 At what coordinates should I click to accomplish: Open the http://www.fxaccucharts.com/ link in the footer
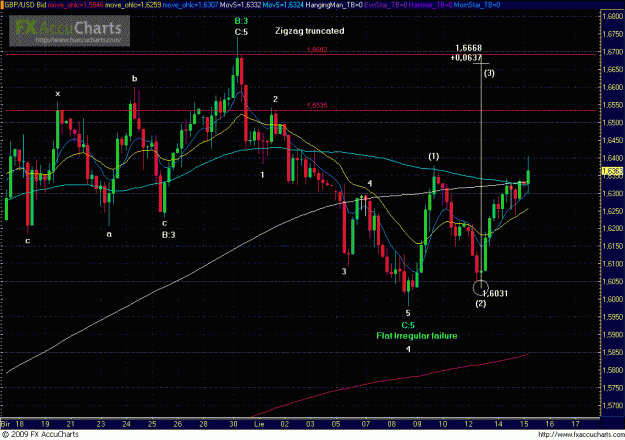[x=580, y=434]
